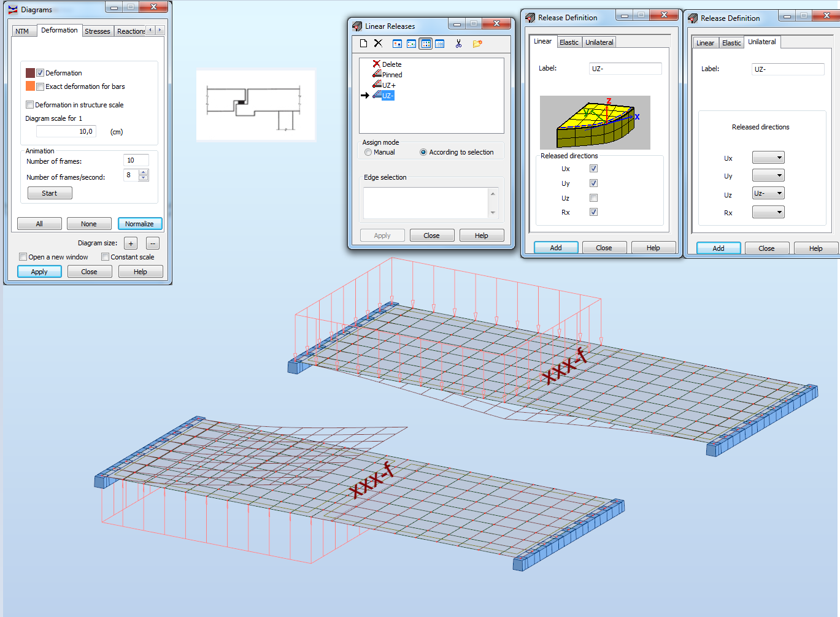The height and width of the screenshot is (617, 840).
Task: Enable Deformation in structure scale
Action: 29,104
